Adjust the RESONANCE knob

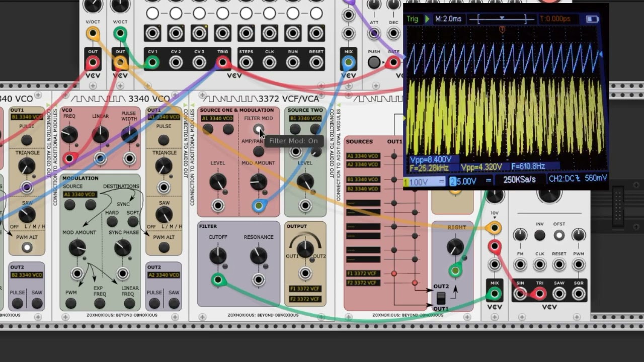(x=258, y=255)
